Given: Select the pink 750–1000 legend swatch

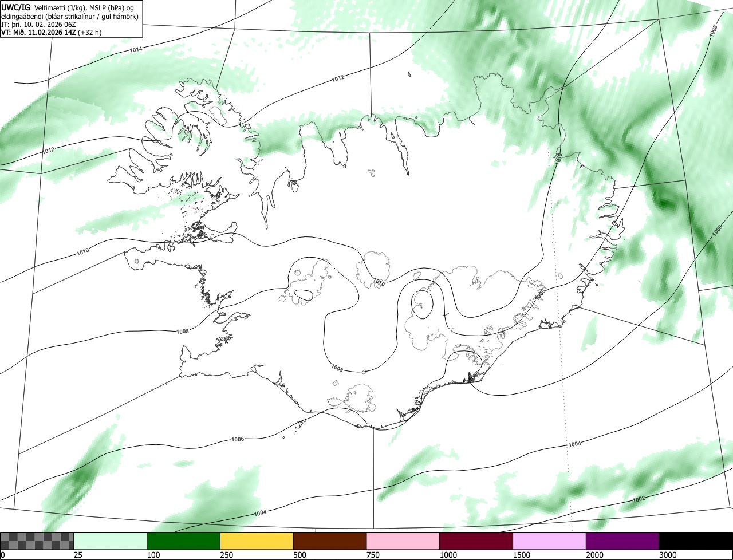Looking at the screenshot, I should 403,541.
